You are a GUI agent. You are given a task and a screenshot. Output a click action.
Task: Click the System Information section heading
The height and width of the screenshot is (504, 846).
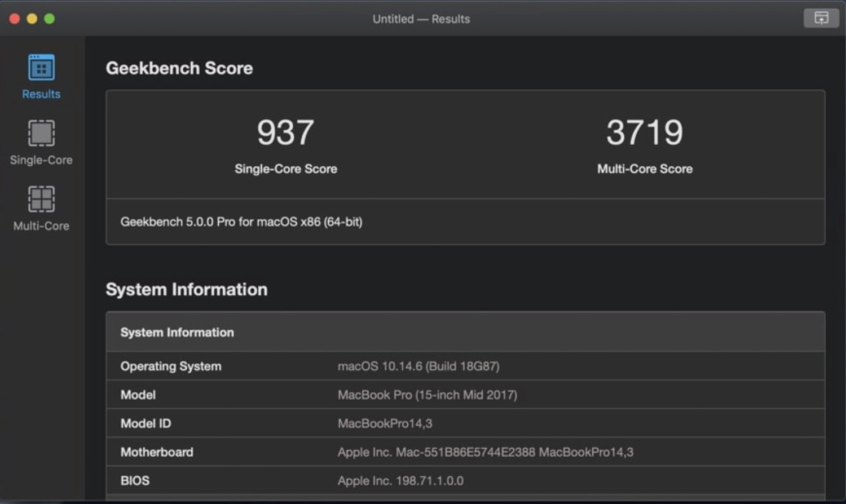coord(187,289)
